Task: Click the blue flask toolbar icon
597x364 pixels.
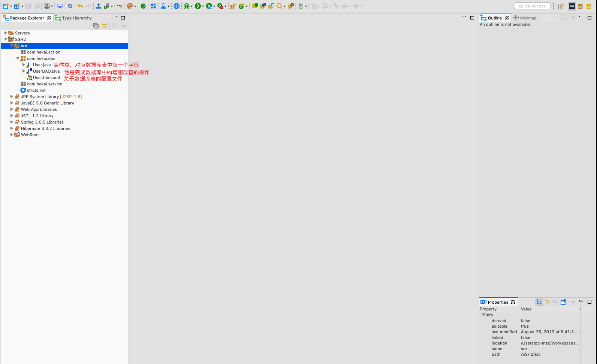Action: [163, 6]
